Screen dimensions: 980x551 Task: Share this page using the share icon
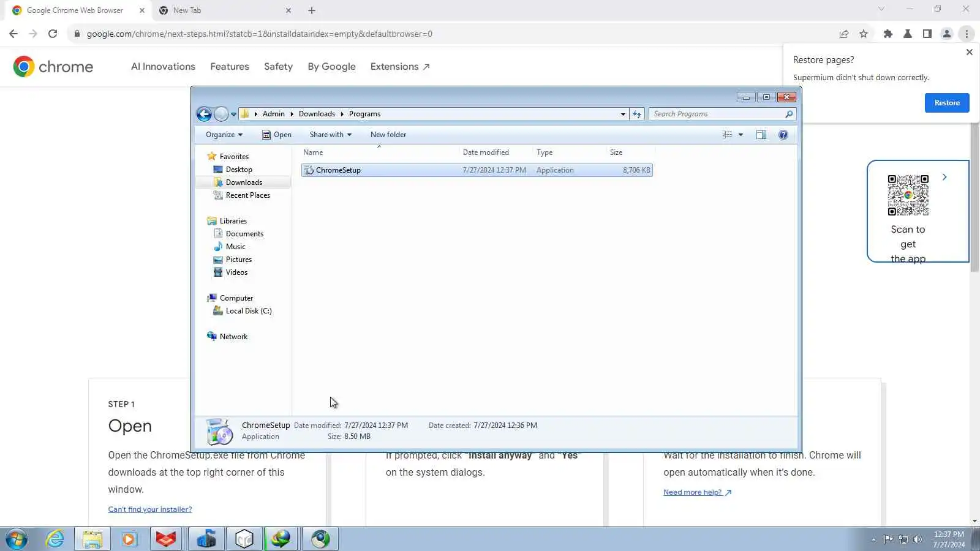[x=844, y=34]
